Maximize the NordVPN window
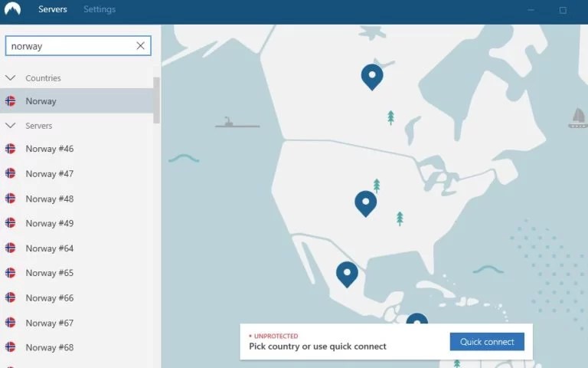Viewport: 588px width, 368px height. tap(563, 11)
